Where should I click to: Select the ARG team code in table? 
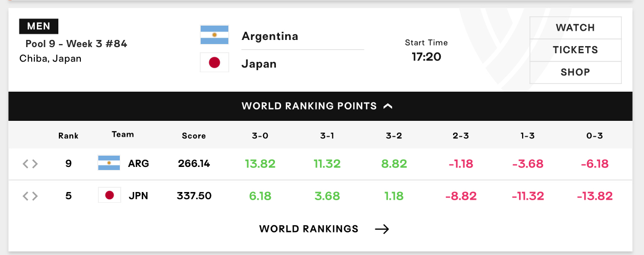coord(138,164)
